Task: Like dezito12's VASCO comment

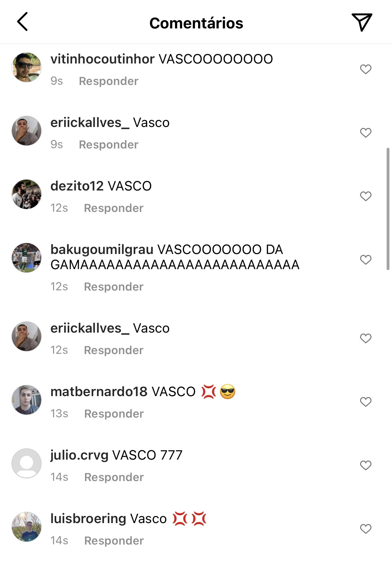Action: (x=365, y=196)
